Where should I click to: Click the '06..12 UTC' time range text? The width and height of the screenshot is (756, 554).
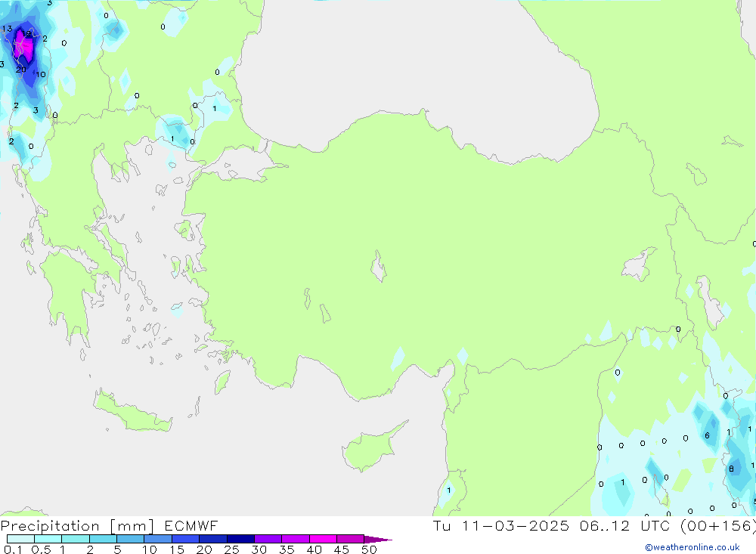pyautogui.click(x=626, y=526)
